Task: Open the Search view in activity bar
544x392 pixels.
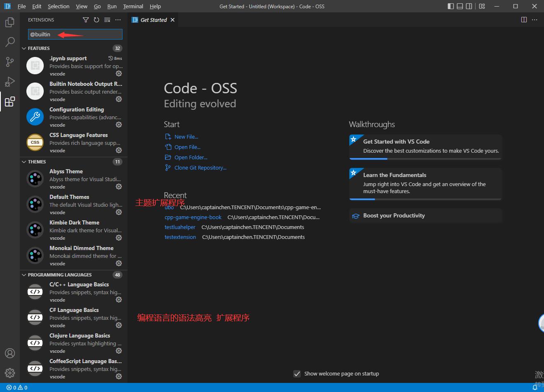Action: (10, 42)
